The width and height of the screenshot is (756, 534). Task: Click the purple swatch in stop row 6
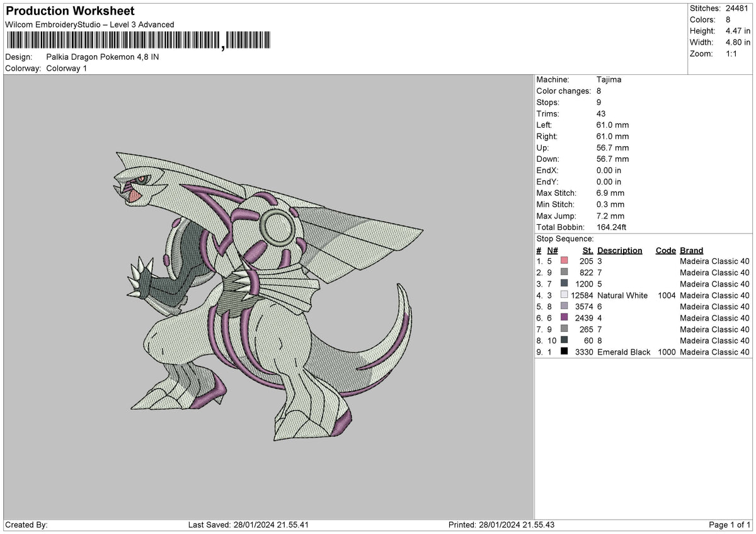coord(564,317)
